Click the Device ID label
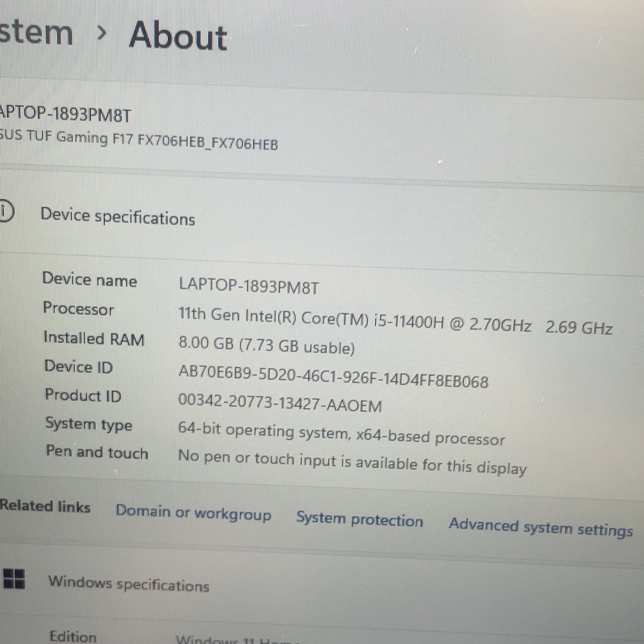The width and height of the screenshot is (644, 644). [79, 367]
